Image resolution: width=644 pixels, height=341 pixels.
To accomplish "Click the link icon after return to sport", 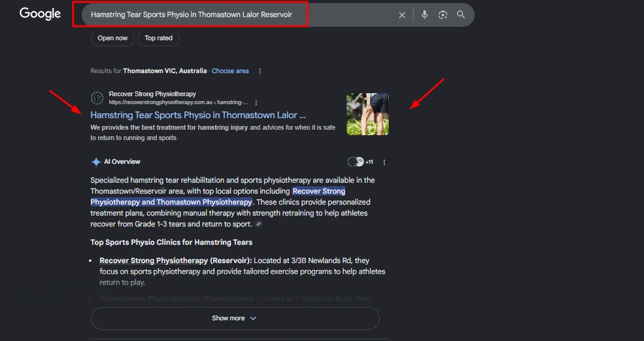I will point(259,224).
